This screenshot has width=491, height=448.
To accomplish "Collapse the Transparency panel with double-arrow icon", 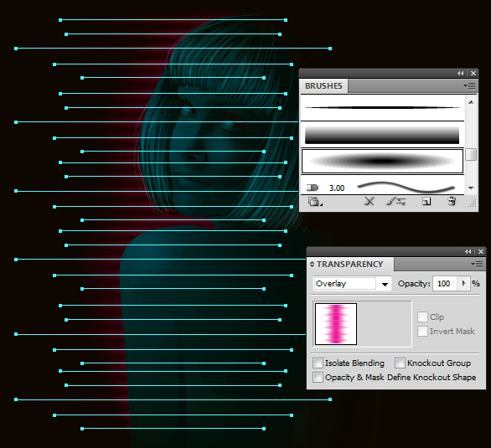I will tap(468, 251).
